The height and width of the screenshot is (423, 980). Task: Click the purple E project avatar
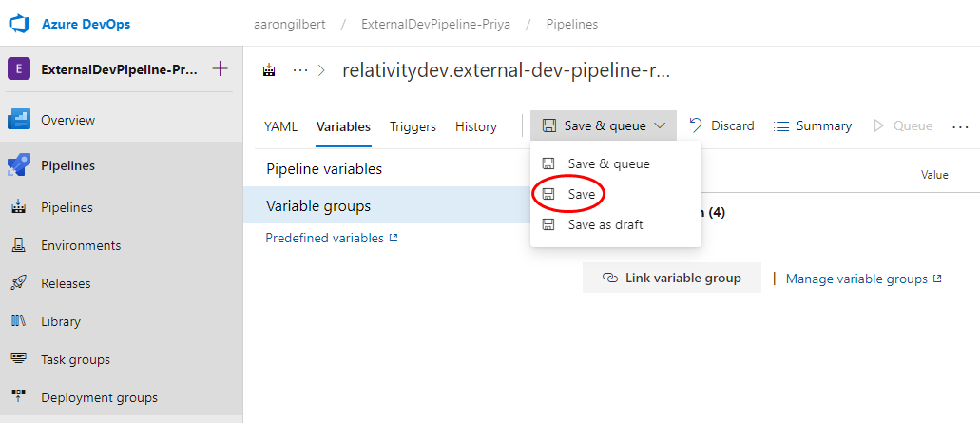point(19,68)
